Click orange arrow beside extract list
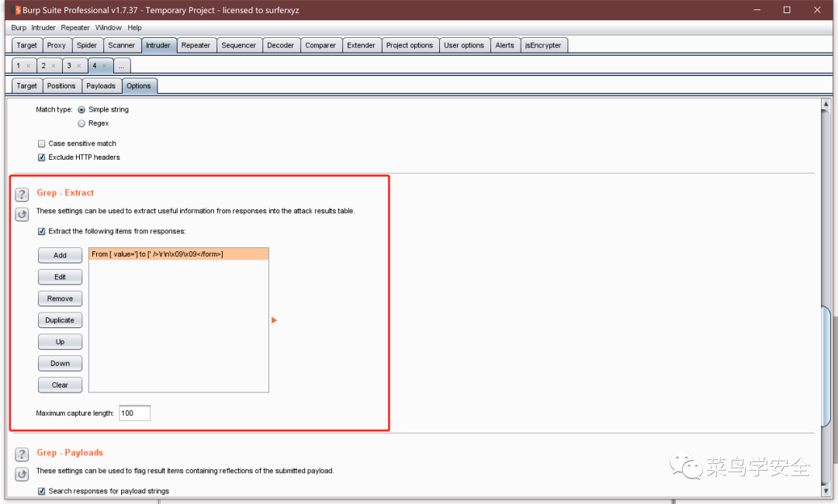The width and height of the screenshot is (838, 504). coord(274,320)
